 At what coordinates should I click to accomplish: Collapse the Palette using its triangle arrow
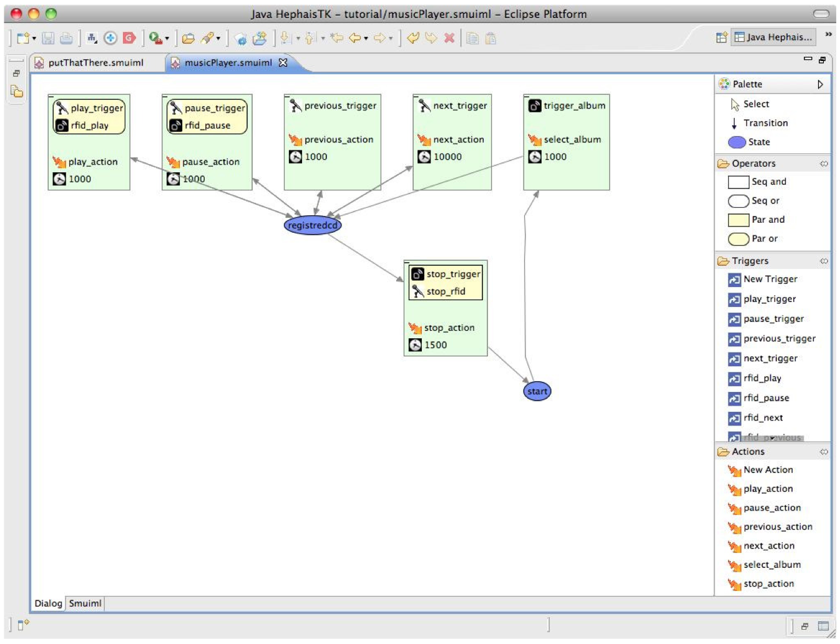(820, 84)
